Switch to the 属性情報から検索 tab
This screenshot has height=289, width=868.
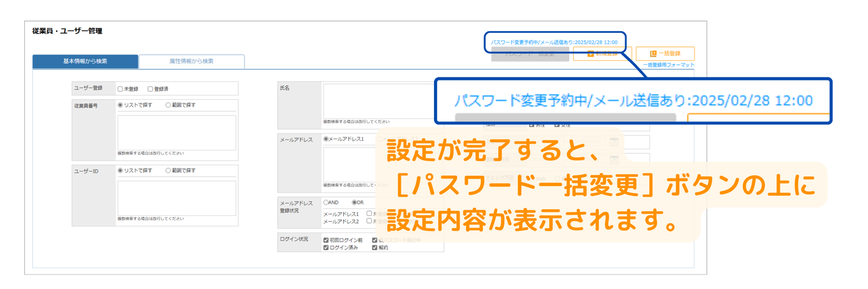coord(191,62)
